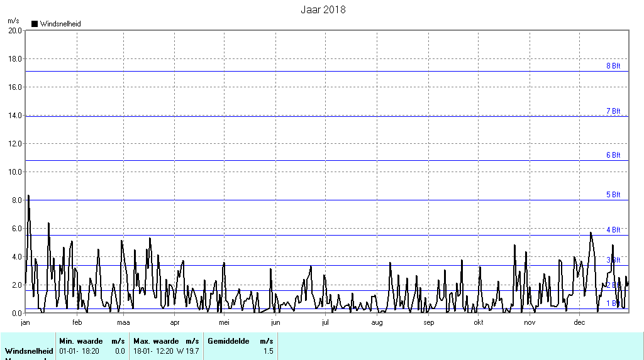Click the Windsnelheid legend label
This screenshot has height=360, width=644.
[60, 24]
